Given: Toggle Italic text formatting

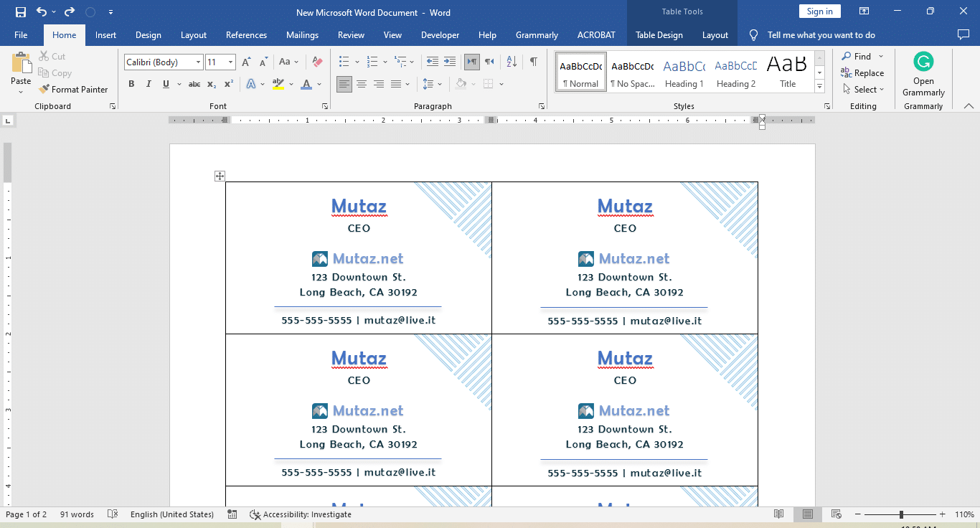Looking at the screenshot, I should tap(149, 85).
